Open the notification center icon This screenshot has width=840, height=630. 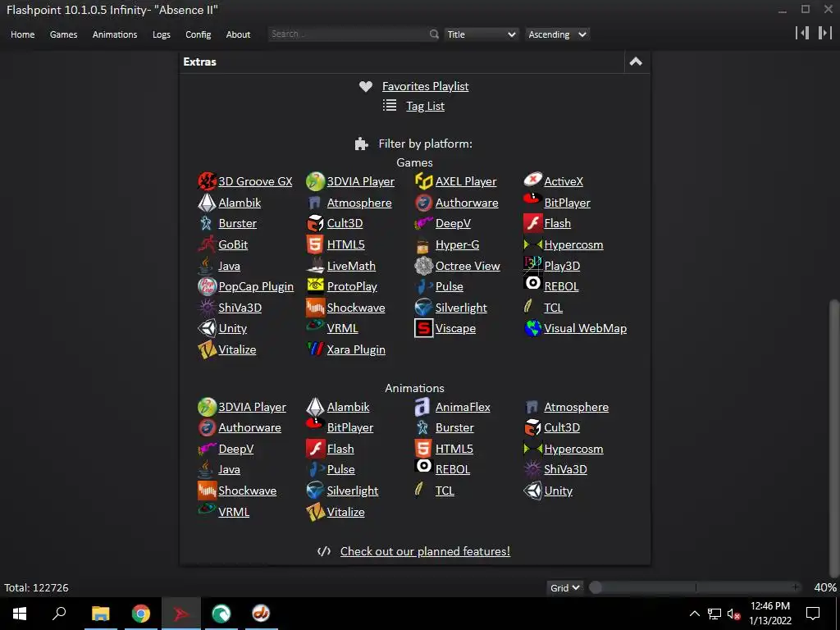pyautogui.click(x=813, y=614)
